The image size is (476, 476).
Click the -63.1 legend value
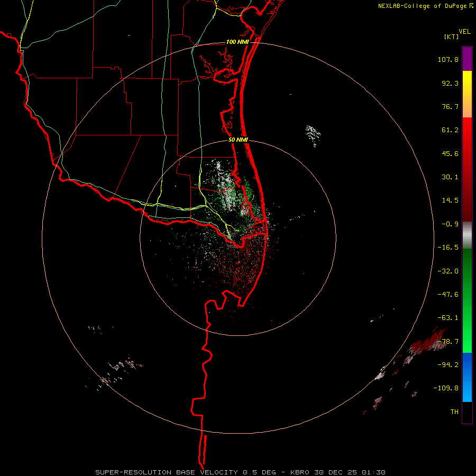tap(448, 318)
